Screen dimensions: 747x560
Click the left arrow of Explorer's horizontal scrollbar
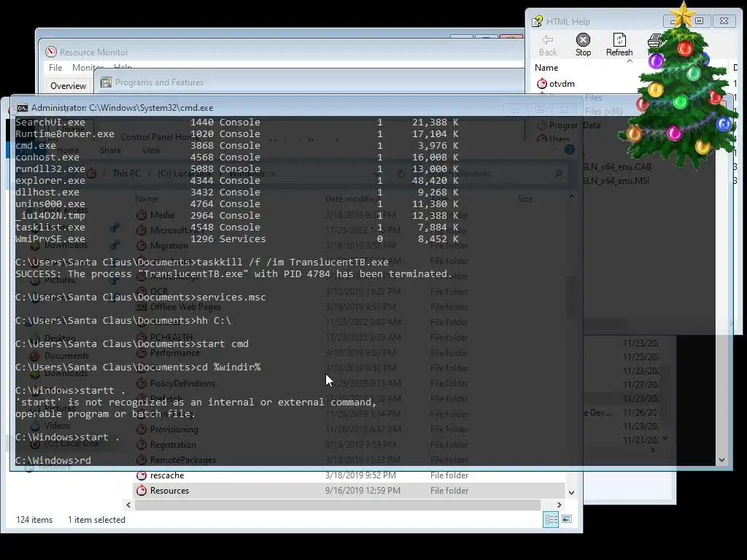coord(128,505)
